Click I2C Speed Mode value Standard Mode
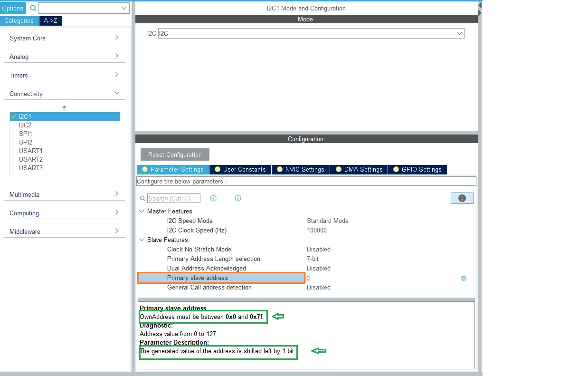Image resolution: width=588 pixels, height=376 pixels. (328, 221)
